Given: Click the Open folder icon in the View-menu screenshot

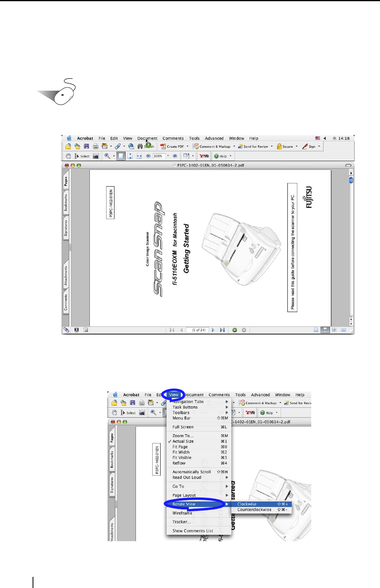Looking at the screenshot, I should tap(114, 403).
